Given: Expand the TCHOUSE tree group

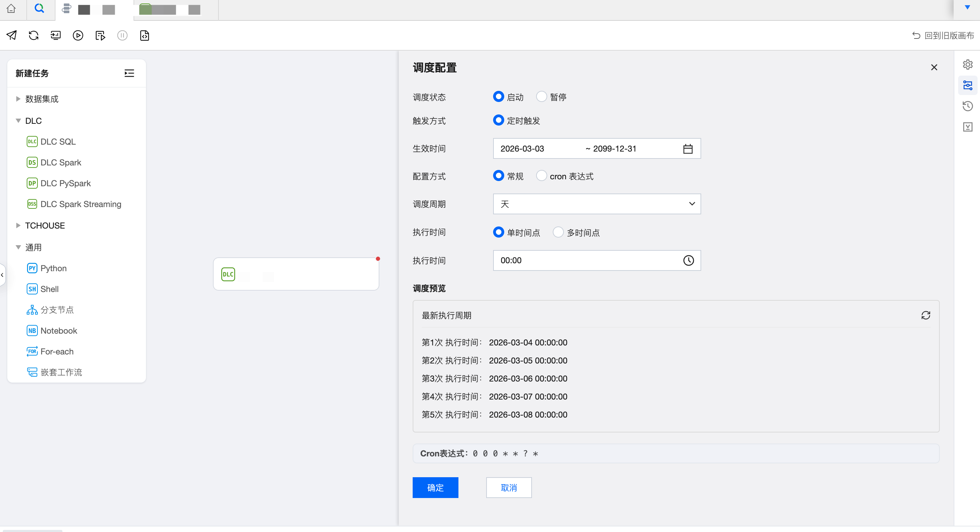Looking at the screenshot, I should click(x=18, y=225).
